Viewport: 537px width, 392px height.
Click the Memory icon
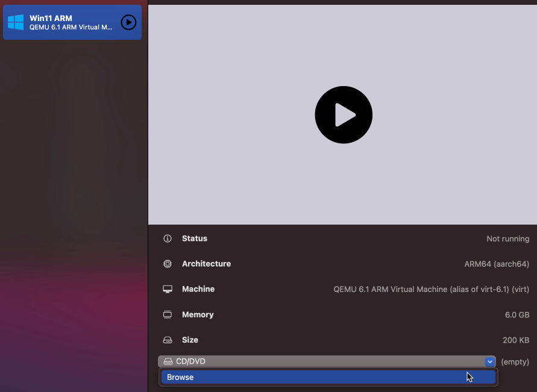click(168, 315)
